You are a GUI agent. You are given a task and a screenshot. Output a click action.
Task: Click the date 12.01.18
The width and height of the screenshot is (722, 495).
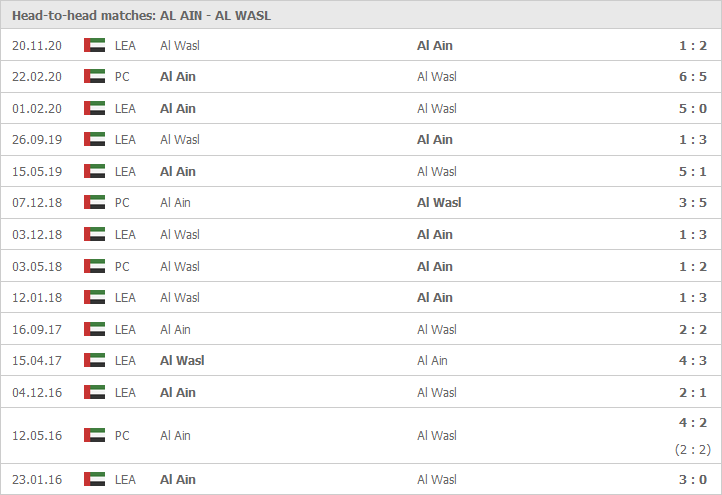click(37, 297)
